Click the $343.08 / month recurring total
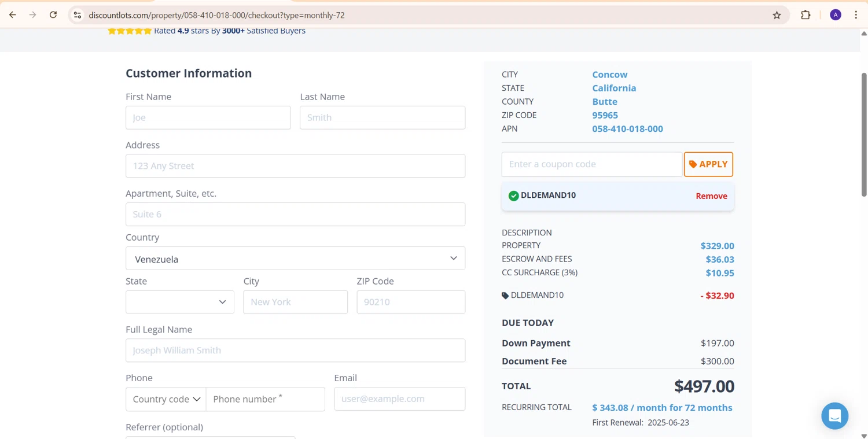 click(662, 408)
